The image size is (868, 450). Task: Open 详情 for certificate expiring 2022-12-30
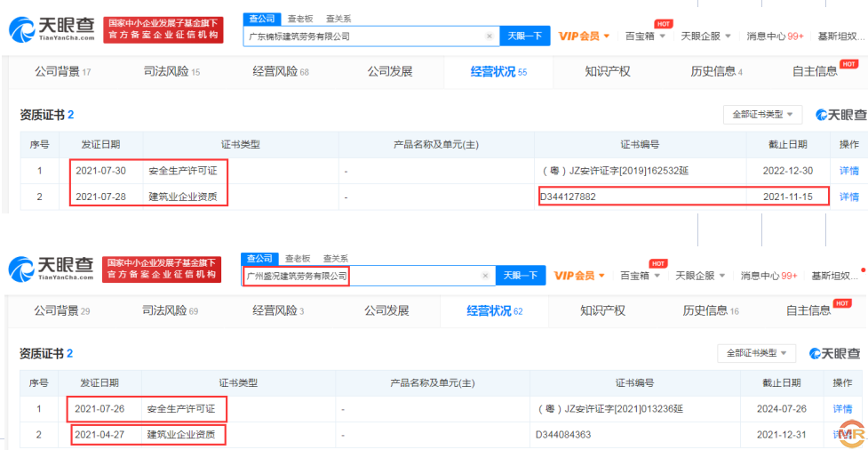(x=849, y=171)
